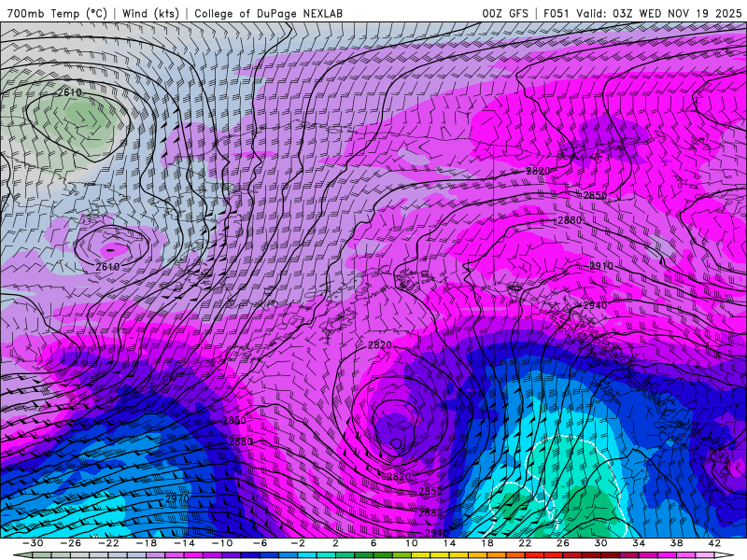Click the -2 color bar label
Screen dimensions: 747x560
[298, 543]
